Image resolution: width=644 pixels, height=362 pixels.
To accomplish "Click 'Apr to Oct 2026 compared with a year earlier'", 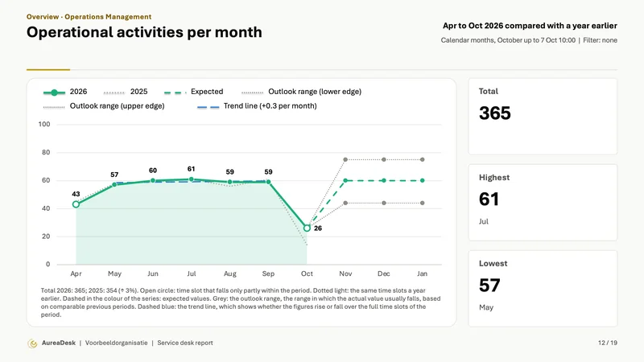I will point(530,26).
